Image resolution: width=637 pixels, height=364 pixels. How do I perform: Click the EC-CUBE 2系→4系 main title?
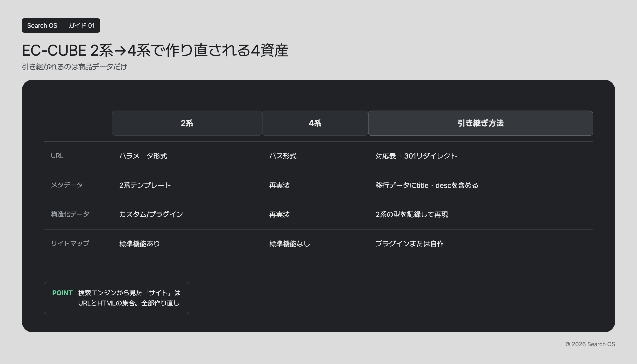point(155,51)
